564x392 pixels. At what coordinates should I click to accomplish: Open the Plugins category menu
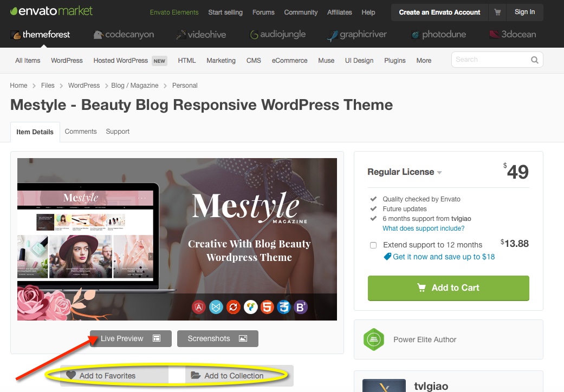click(x=394, y=61)
